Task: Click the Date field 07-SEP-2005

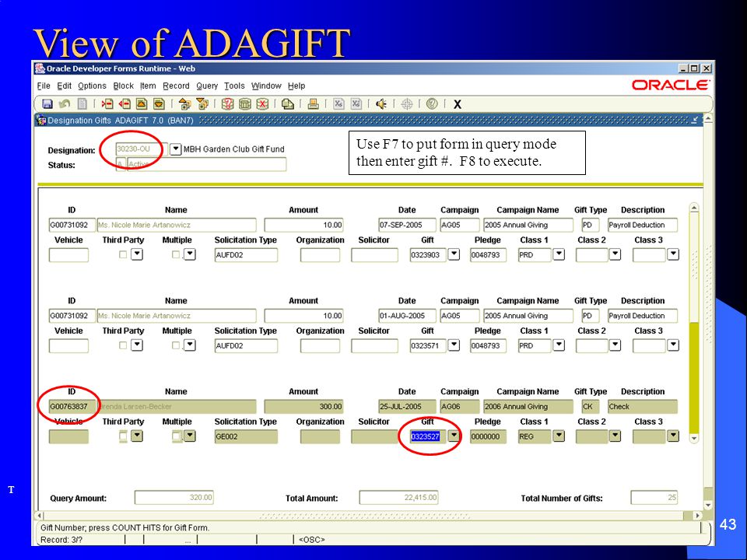Action: coord(407,225)
